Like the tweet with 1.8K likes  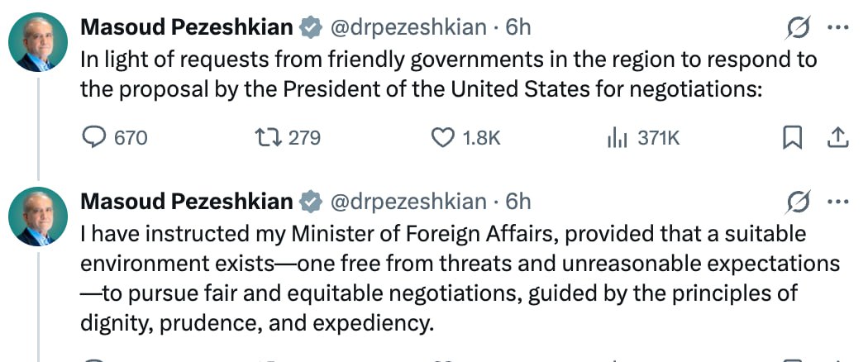(x=445, y=137)
